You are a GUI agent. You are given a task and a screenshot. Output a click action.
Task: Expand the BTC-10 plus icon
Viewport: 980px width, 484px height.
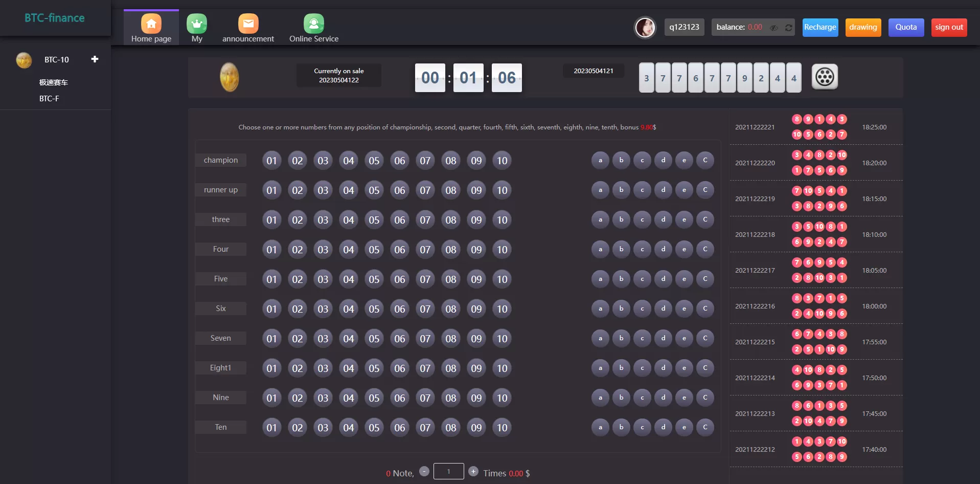95,59
